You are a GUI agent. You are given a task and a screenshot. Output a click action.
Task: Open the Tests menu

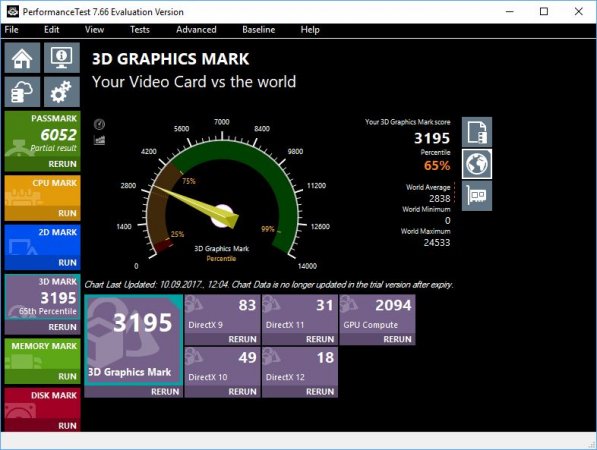pos(140,30)
